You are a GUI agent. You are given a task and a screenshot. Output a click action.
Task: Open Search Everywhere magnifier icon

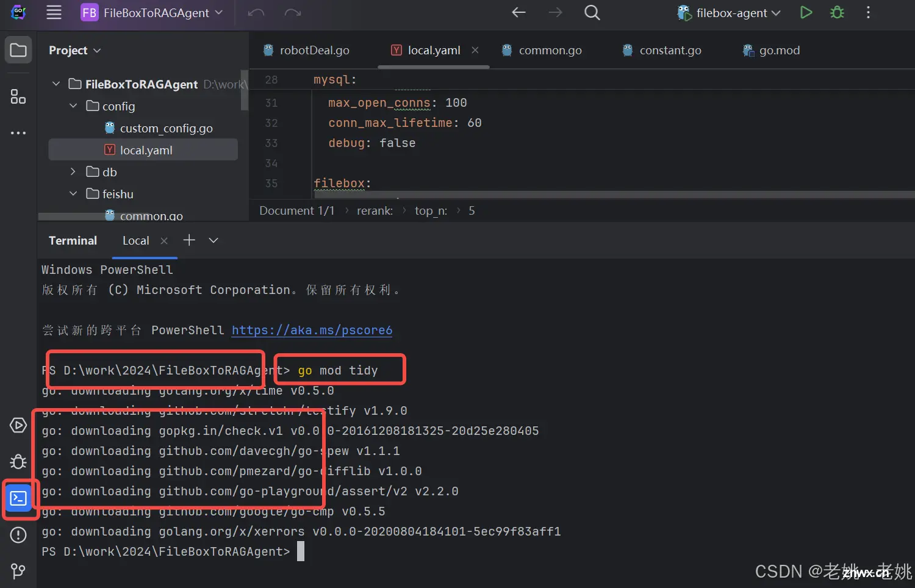pos(592,12)
